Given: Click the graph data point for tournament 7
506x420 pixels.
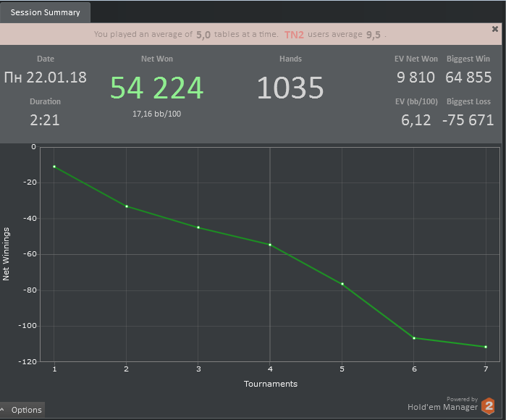Looking at the screenshot, I should 486,347.
